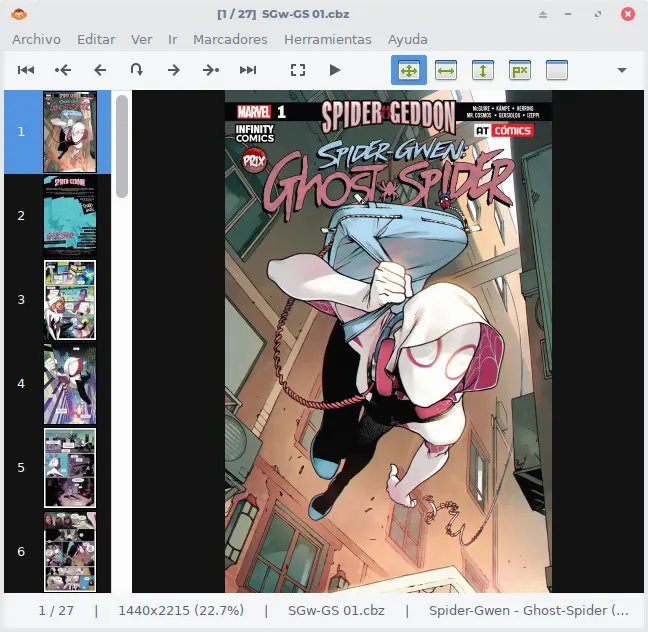Click the MComix monkey app icon

(19, 14)
